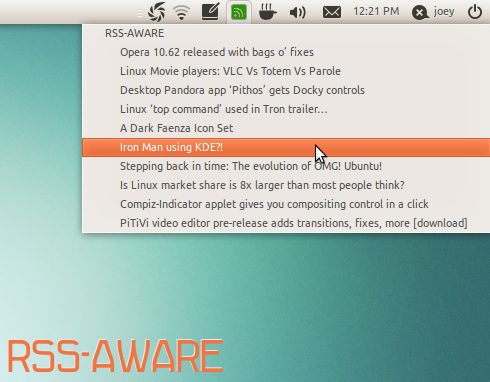490x382 pixels.
Task: Open 'Stepping back in time' OMG! Ubuntu entry
Action: pyautogui.click(x=286, y=166)
